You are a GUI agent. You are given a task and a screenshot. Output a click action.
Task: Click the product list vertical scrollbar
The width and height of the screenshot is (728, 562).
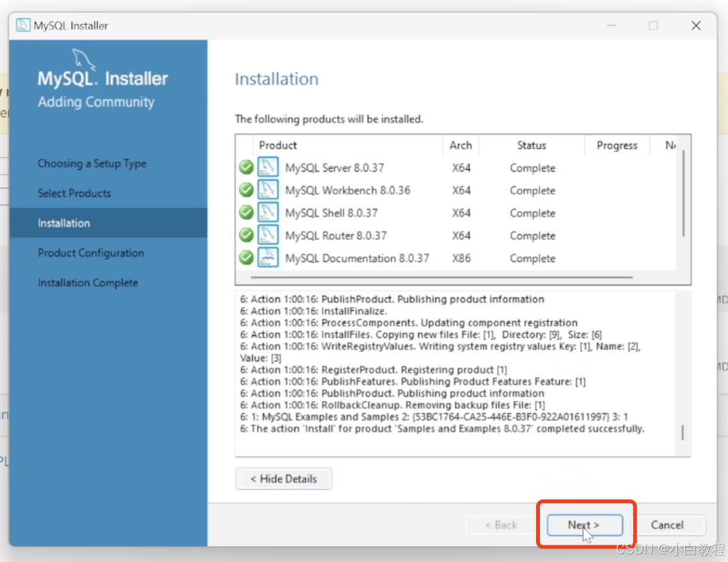click(x=683, y=193)
